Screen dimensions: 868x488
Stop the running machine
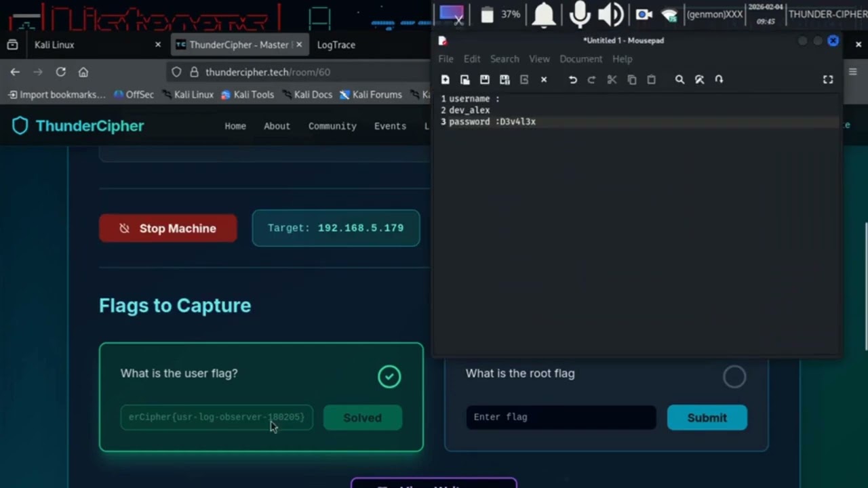tap(168, 228)
